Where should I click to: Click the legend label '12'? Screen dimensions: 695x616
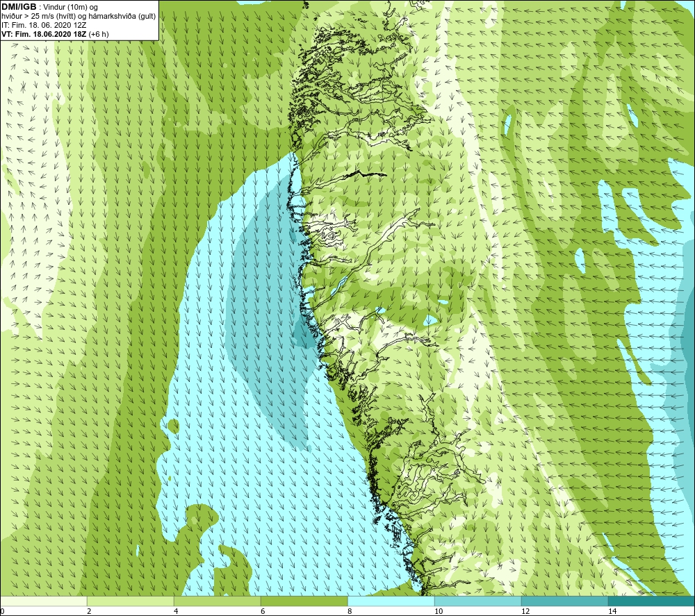(x=525, y=611)
